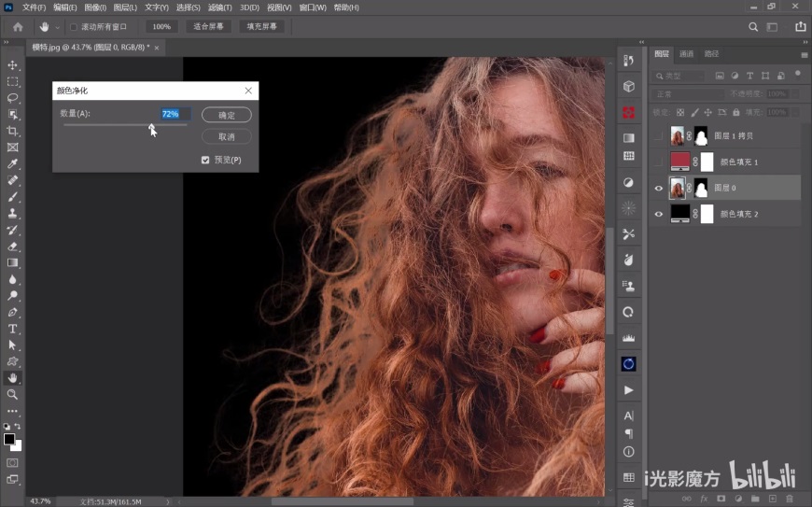Screen dimensions: 812x507
Task: Open the layer opacity dropdown
Action: coord(795,94)
